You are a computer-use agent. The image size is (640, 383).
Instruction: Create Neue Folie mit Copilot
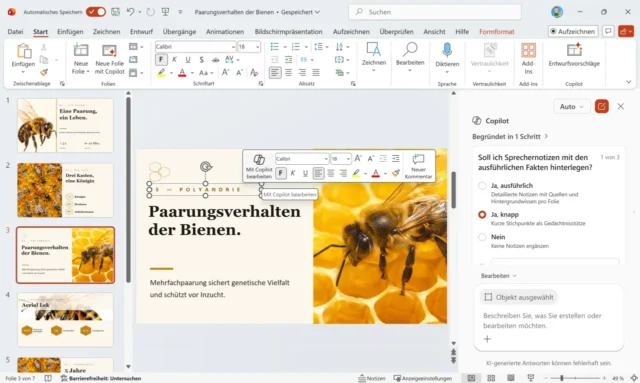click(109, 59)
